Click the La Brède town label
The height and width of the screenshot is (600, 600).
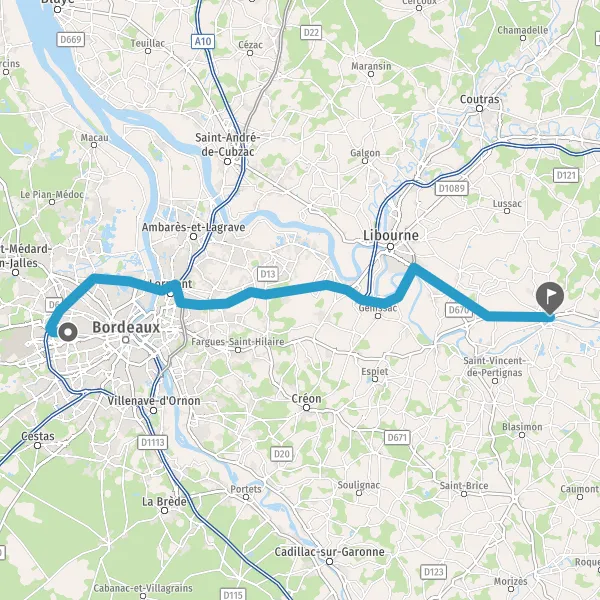164,501
